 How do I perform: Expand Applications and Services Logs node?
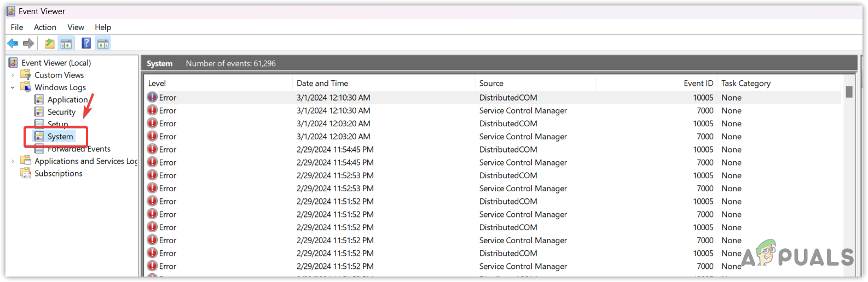(x=13, y=161)
